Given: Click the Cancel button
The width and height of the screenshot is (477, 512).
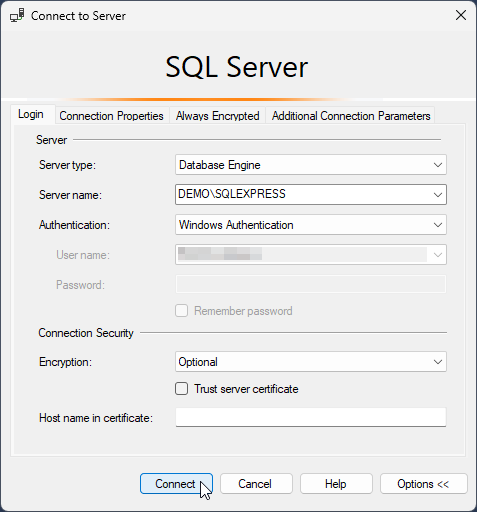Looking at the screenshot, I should [256, 483].
